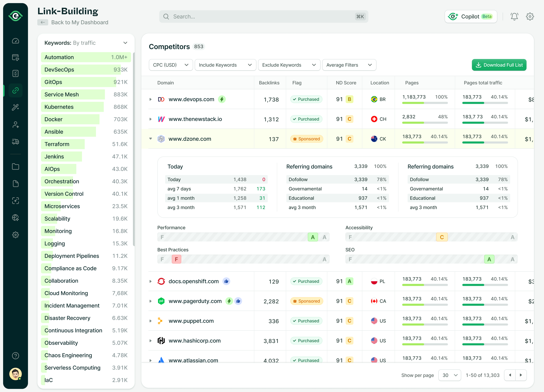544x392 pixels.
Task: Collapse the www.dzone.com details row
Action: coord(151,139)
